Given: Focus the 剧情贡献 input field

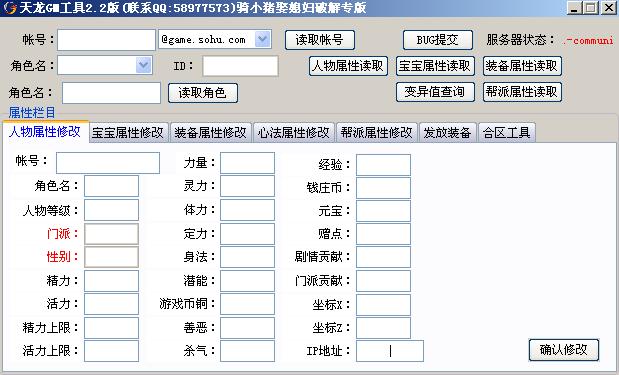Looking at the screenshot, I should [383, 257].
